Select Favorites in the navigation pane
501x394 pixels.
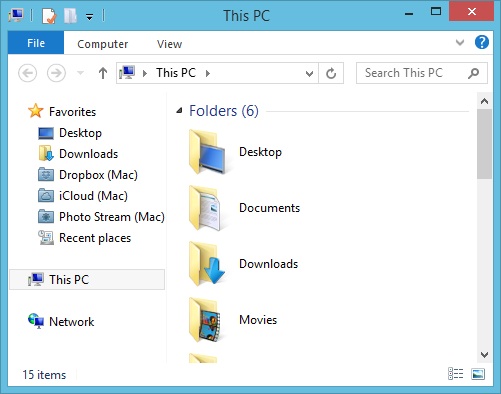point(72,112)
